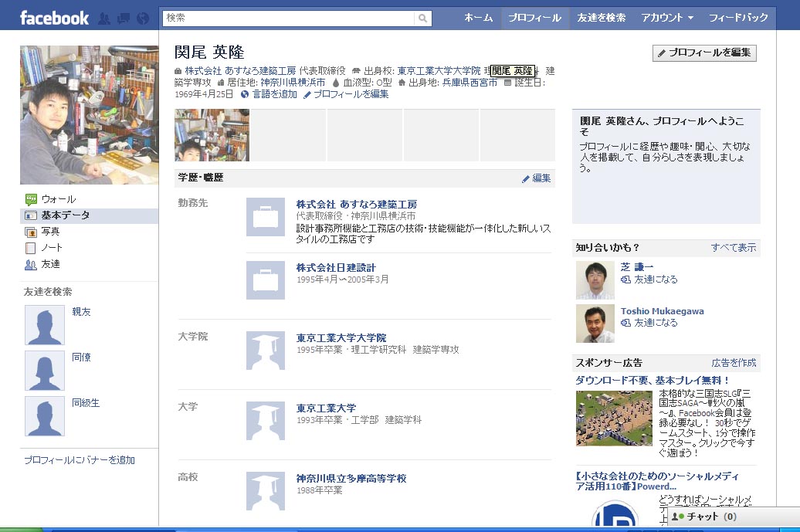Click graduation icon beside 東京工業大学大学院
Image resolution: width=800 pixels, height=532 pixels.
[266, 351]
